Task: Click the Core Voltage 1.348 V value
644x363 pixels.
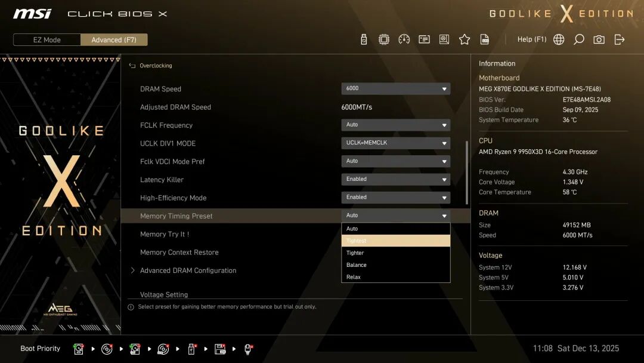Action: [x=573, y=181]
